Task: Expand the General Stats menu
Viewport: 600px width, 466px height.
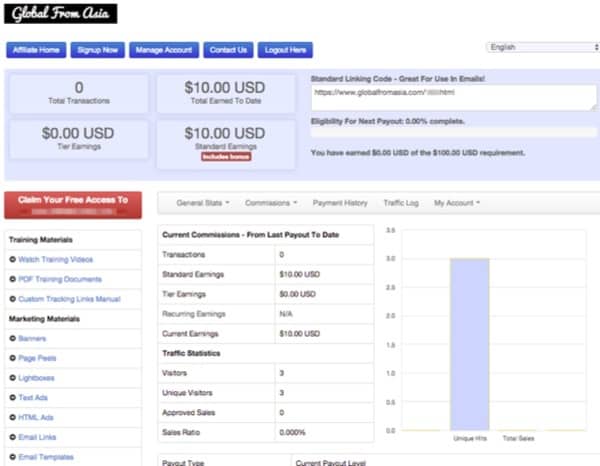Action: (202, 203)
